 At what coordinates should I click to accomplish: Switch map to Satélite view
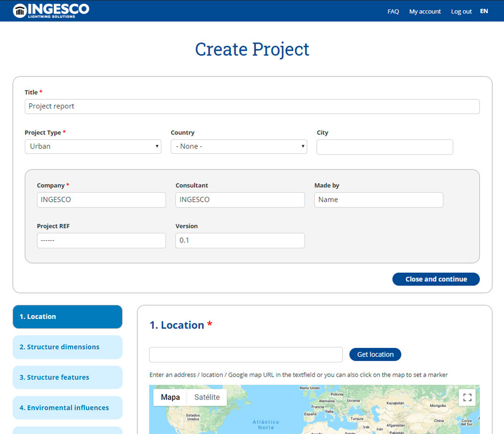click(207, 397)
